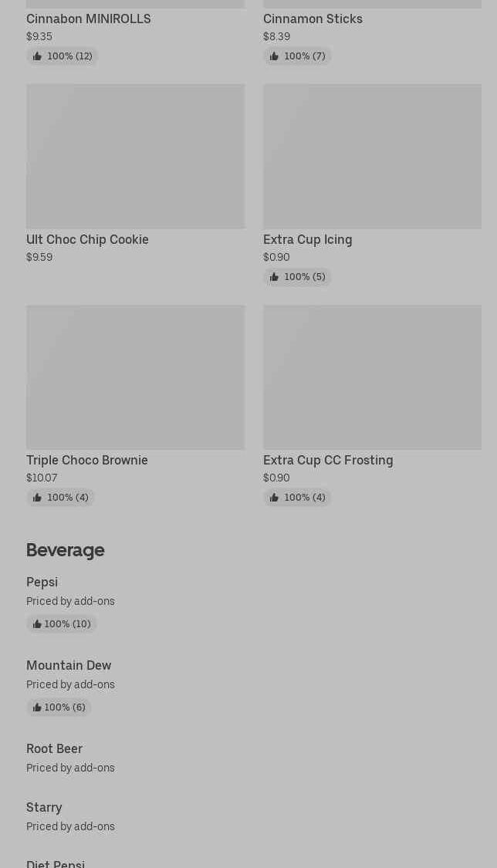The height and width of the screenshot is (868, 497).
Task: Click thumbs-up icon for Extra Cup CC Frosting
Action: pyautogui.click(x=274, y=498)
